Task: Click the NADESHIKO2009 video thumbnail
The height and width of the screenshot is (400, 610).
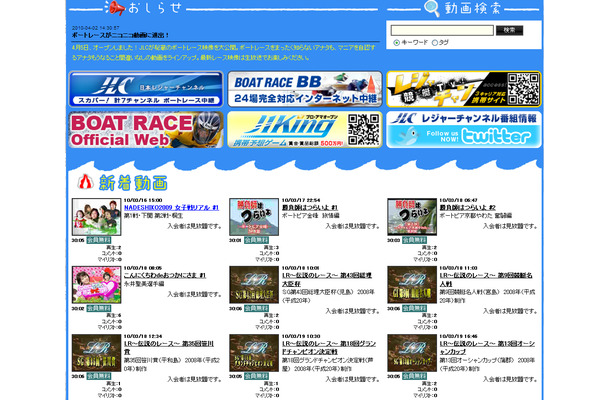Action: tap(96, 217)
